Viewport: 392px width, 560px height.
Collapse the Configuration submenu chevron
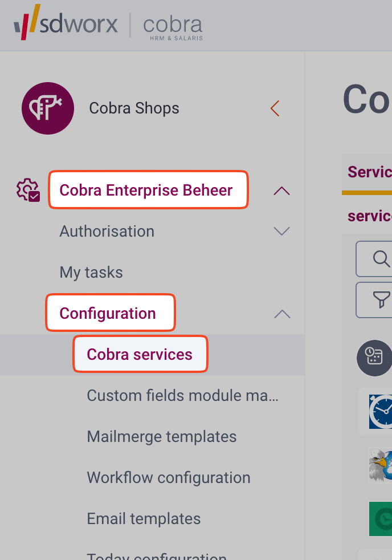(x=281, y=314)
